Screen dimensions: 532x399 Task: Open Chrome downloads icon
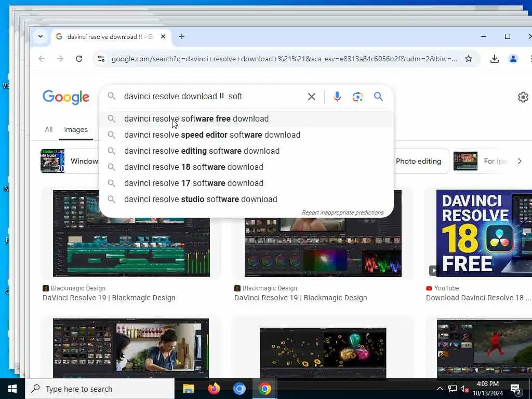(x=495, y=59)
